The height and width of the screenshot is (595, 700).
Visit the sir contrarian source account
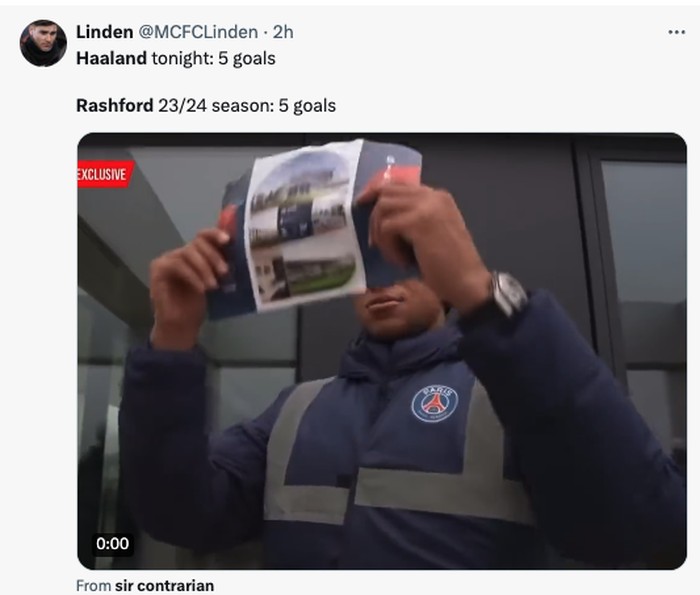click(x=164, y=585)
